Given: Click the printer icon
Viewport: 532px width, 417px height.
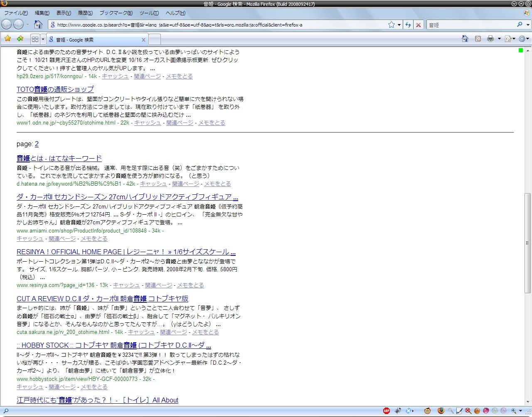Looking at the screenshot, I should point(490,39).
